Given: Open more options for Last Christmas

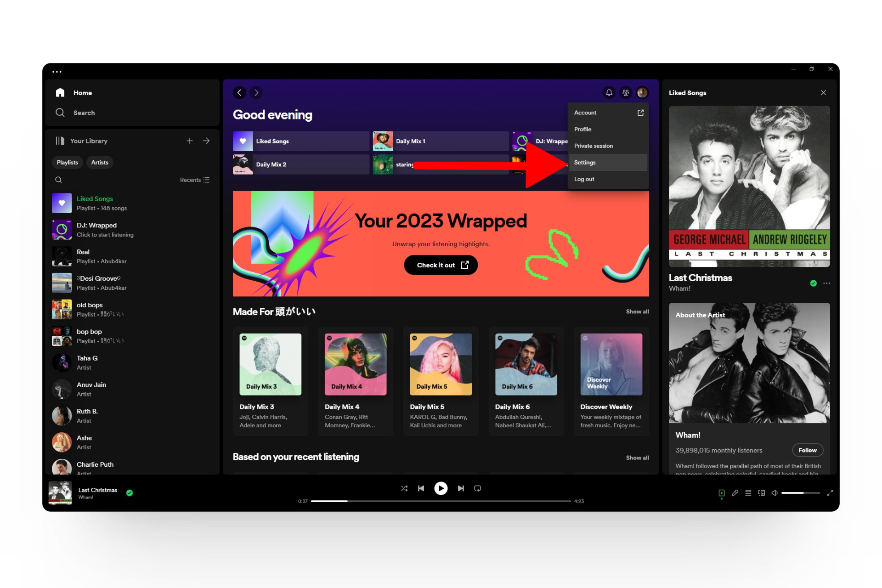Looking at the screenshot, I should [827, 283].
